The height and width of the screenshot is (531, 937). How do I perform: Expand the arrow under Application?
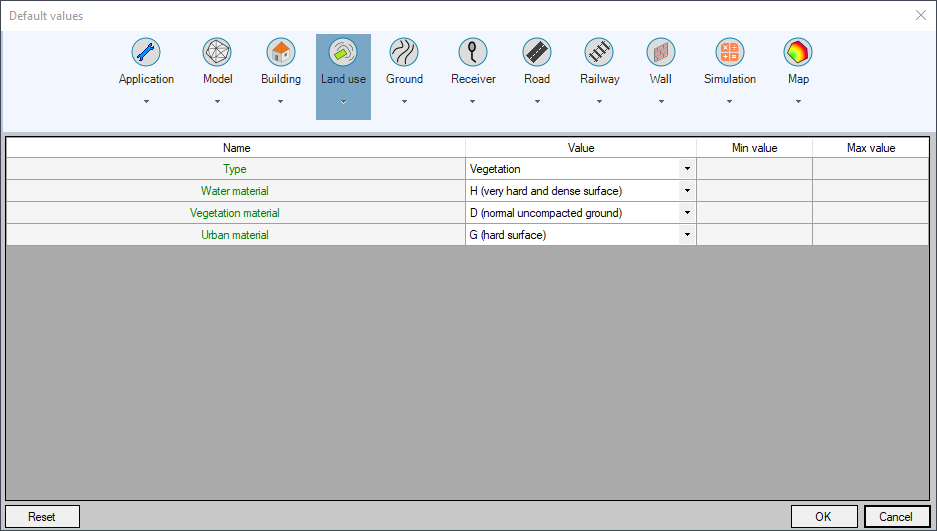[x=146, y=102]
